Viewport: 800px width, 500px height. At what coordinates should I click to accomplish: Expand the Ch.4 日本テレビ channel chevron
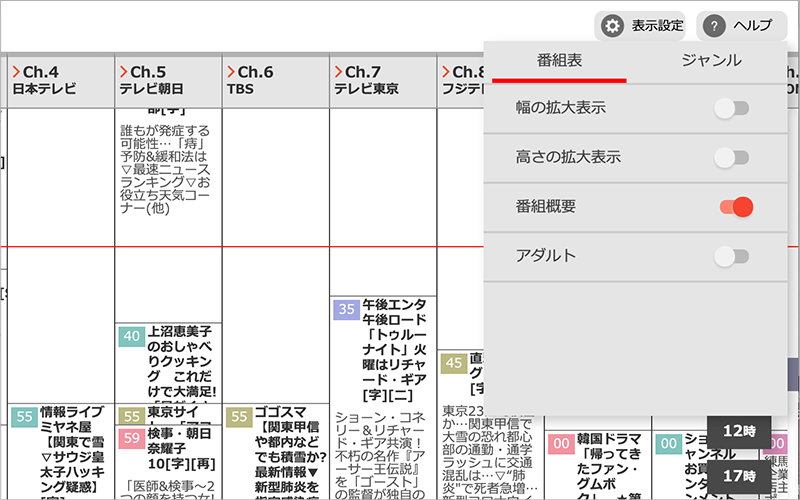16,72
